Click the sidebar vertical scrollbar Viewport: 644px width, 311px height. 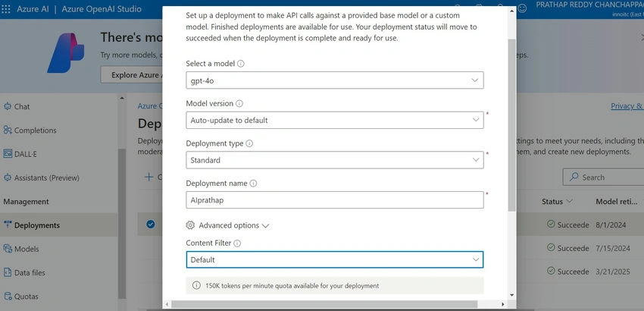[x=122, y=223]
